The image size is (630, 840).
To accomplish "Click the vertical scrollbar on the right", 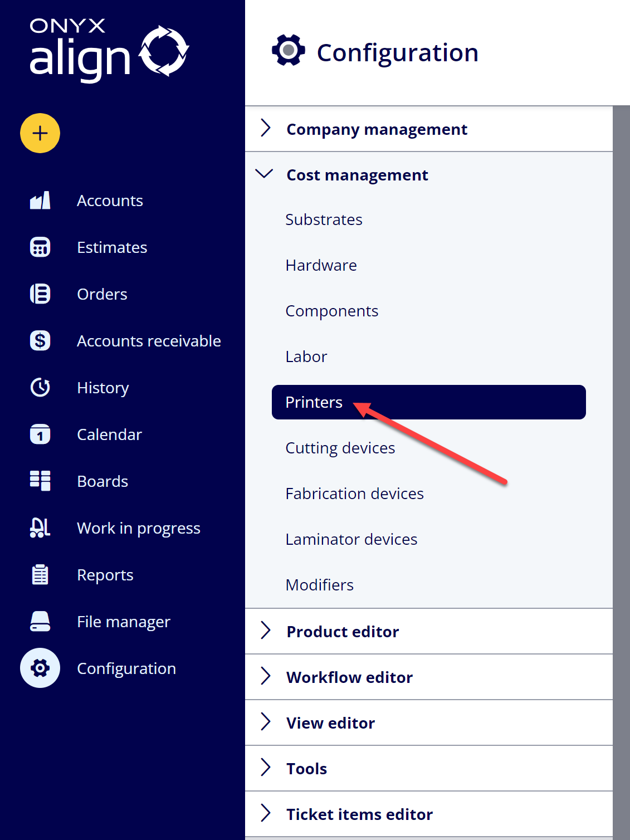I will click(x=621, y=472).
